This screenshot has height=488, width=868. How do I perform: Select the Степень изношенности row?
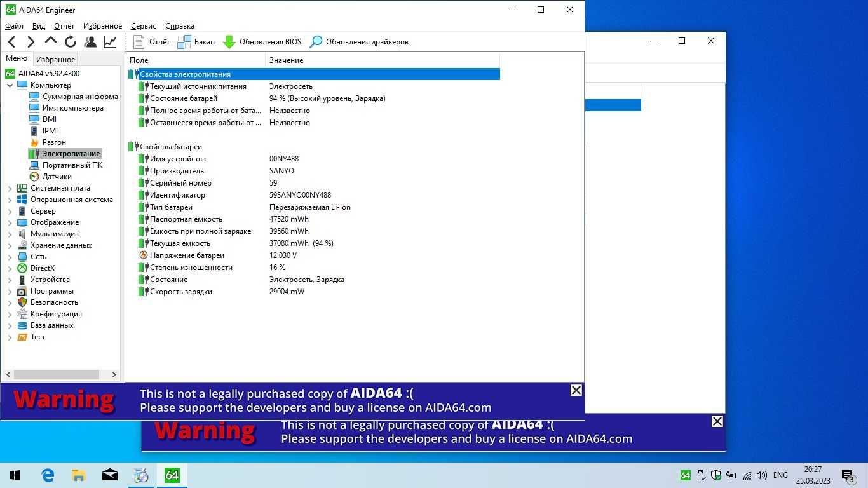pos(314,268)
